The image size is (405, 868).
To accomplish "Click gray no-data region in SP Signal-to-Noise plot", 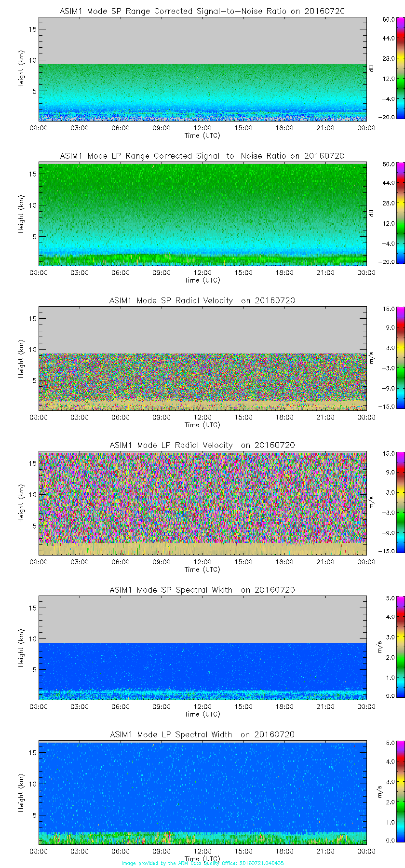I will 202,41.
